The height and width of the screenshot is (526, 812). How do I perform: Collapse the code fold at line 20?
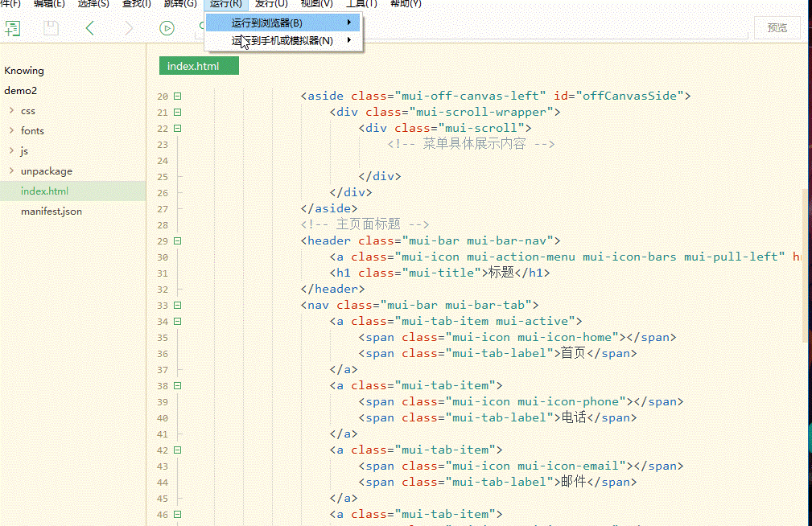tap(177, 97)
